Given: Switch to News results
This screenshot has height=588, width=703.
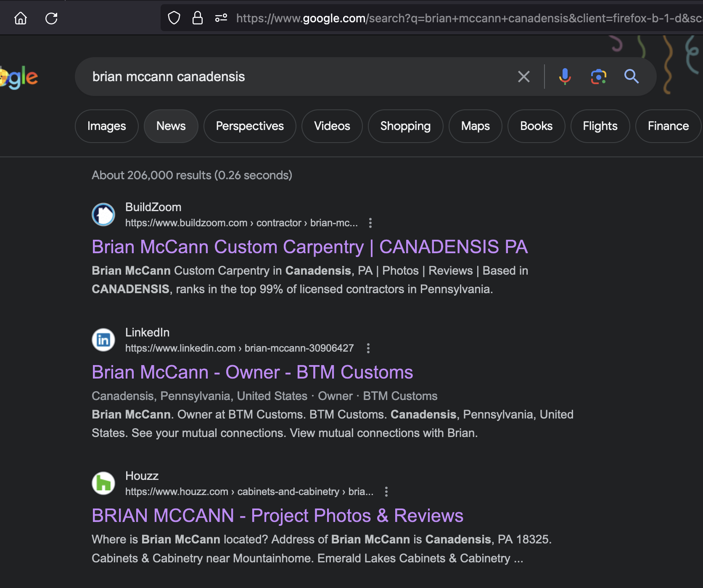Looking at the screenshot, I should [171, 126].
